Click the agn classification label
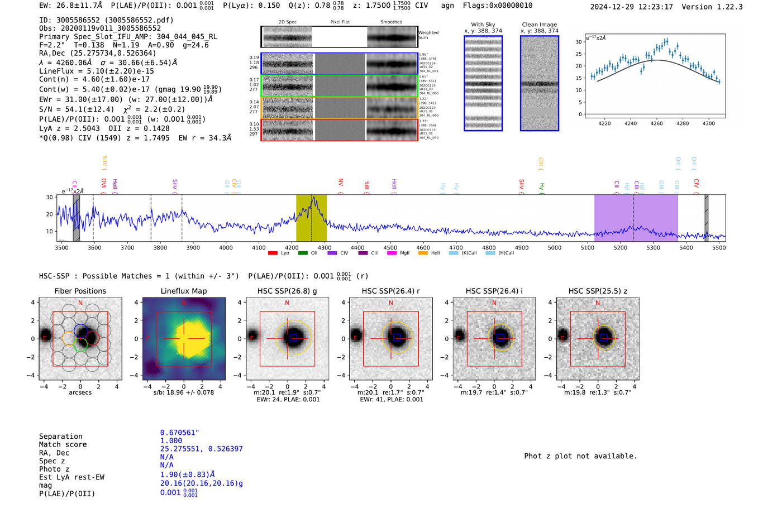Screen dimensions: 782x532 [447, 6]
